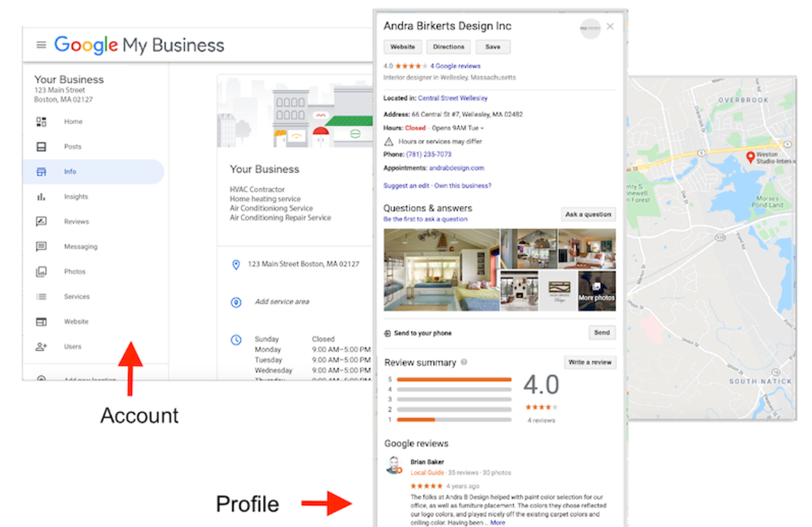Click the 5-star rating bar
Image resolution: width=812 pixels, height=527 pixels.
[x=454, y=379]
